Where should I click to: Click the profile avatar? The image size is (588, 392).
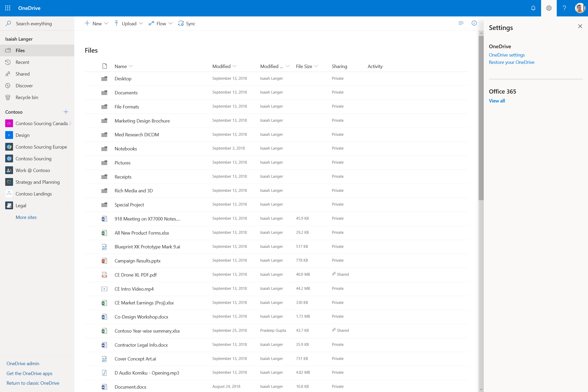tap(580, 8)
